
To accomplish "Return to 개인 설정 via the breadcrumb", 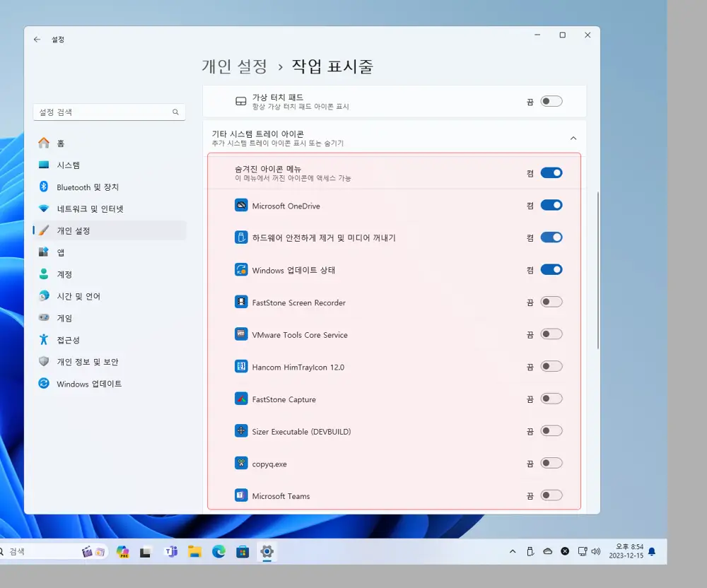I will [235, 66].
